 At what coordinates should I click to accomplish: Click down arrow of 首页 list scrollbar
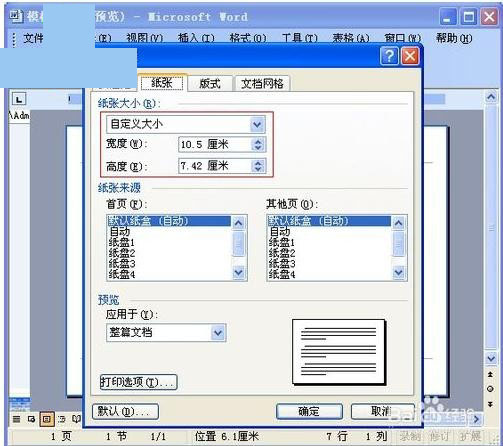tap(239, 273)
